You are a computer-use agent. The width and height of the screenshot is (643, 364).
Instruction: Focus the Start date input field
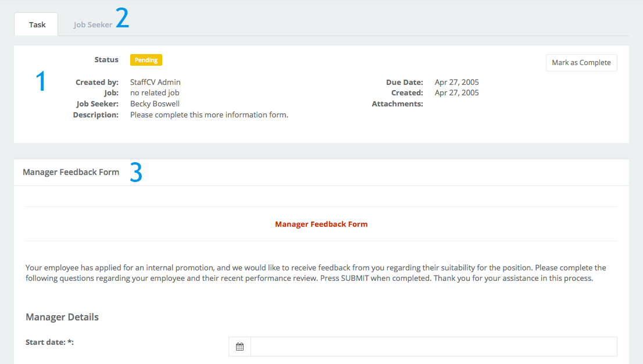(x=434, y=347)
